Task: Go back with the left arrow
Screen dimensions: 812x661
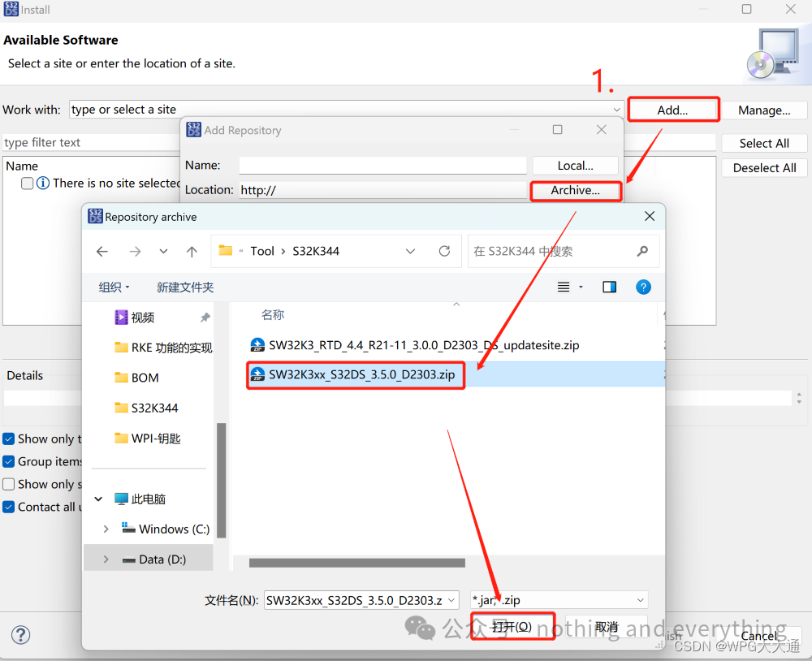Action: [102, 252]
